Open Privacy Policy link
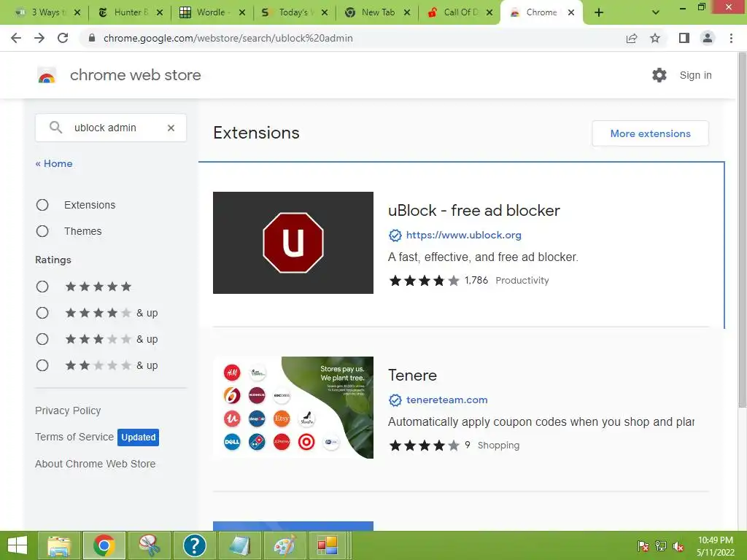This screenshot has width=747, height=560. click(68, 411)
